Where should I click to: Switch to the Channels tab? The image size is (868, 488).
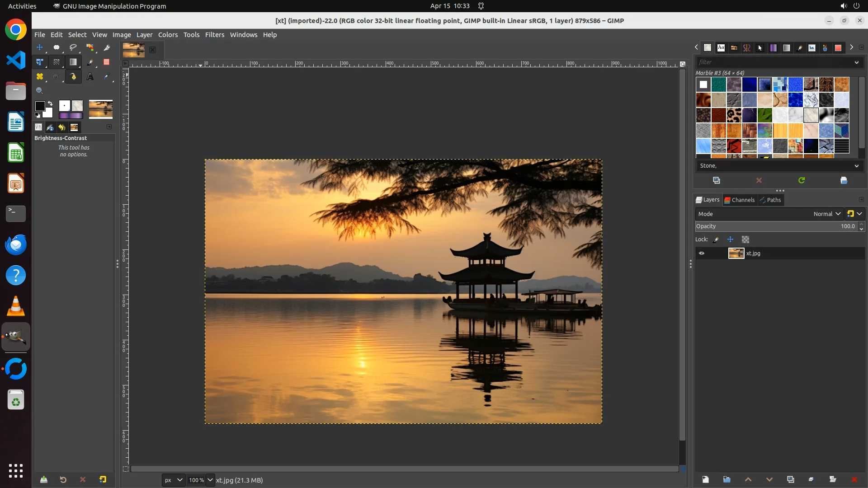[x=740, y=200]
